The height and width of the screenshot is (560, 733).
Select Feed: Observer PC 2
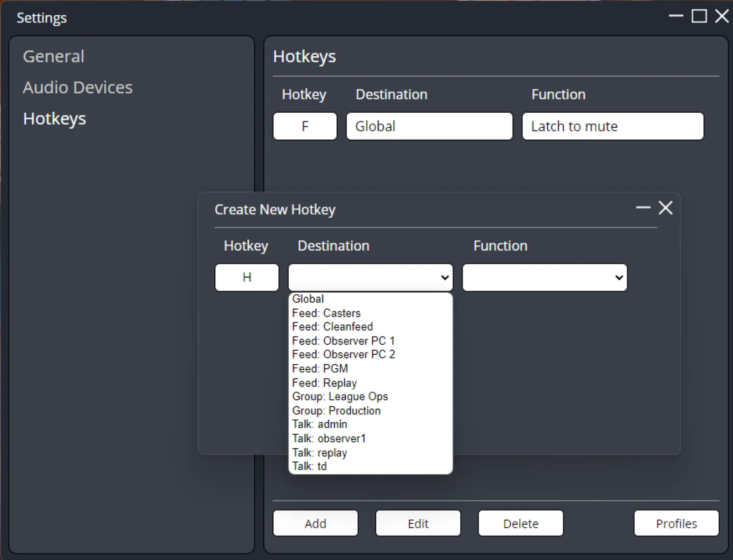[343, 354]
